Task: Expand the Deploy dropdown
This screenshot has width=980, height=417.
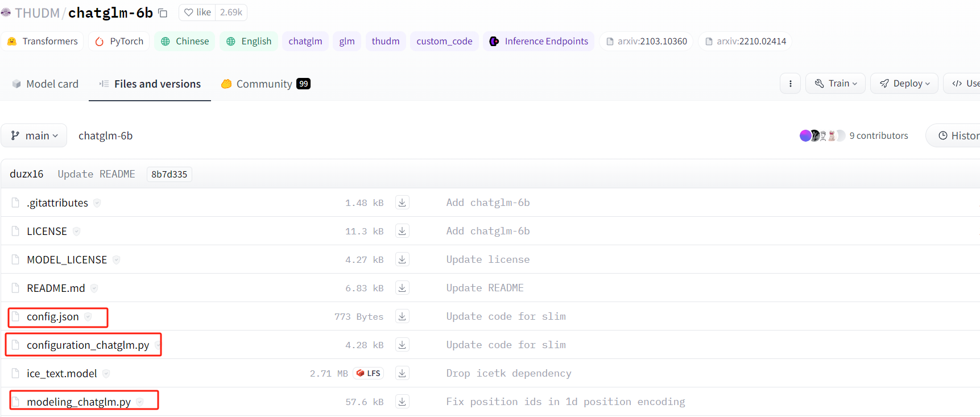Action: pos(904,83)
